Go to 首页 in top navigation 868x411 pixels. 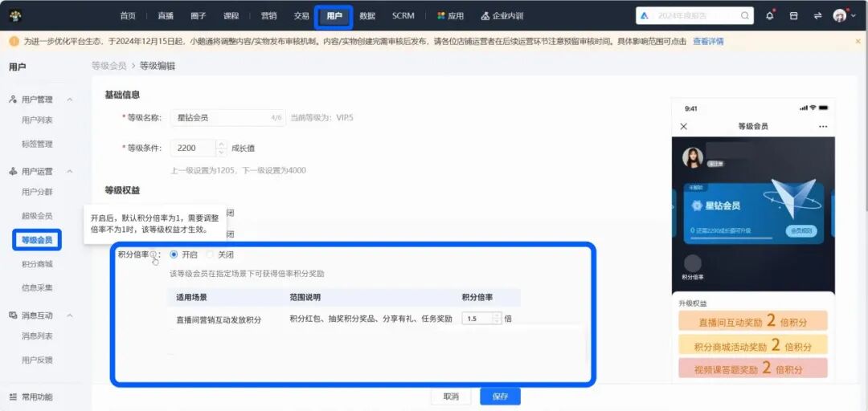tap(128, 16)
